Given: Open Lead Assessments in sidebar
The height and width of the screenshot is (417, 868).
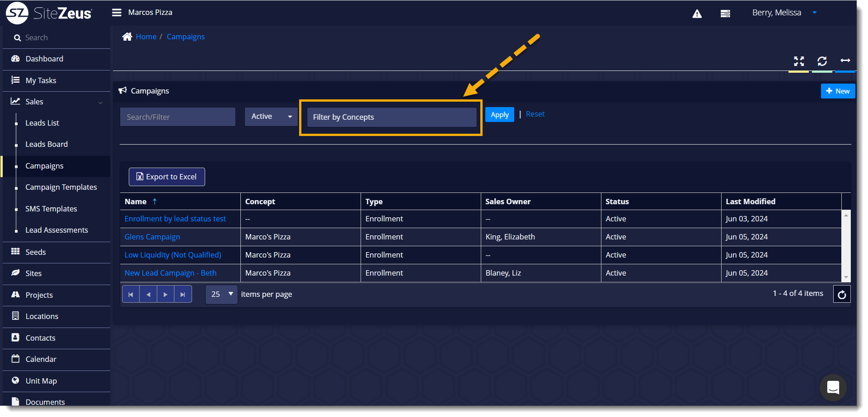Looking at the screenshot, I should click(x=56, y=230).
